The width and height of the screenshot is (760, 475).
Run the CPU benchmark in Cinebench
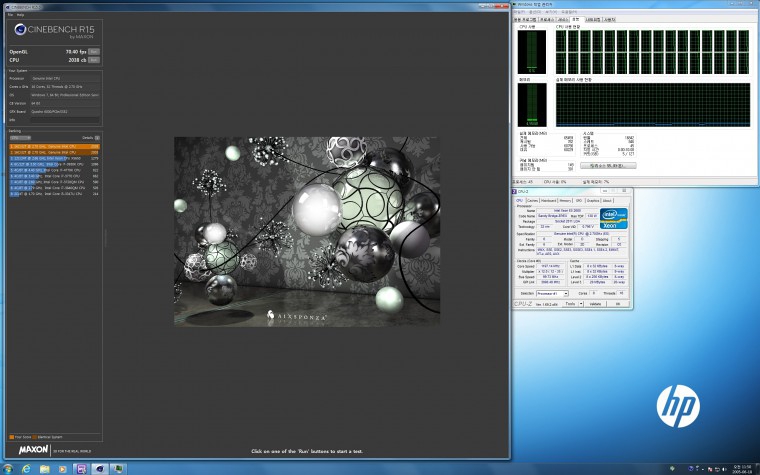pyautogui.click(x=94, y=60)
